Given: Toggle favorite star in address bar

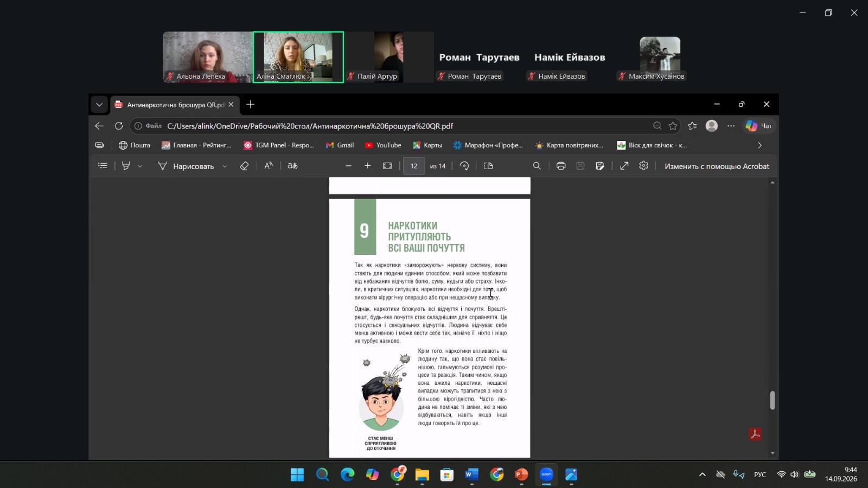Looking at the screenshot, I should point(673,126).
